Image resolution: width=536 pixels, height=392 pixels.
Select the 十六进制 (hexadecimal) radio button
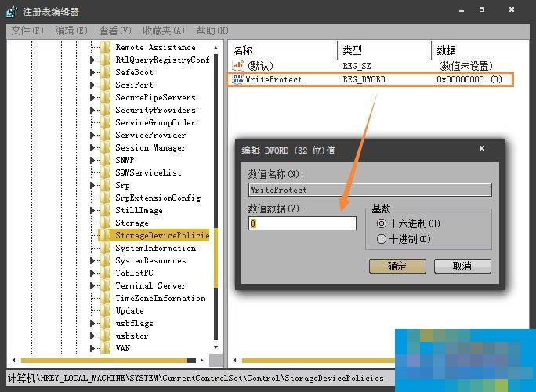[x=382, y=223]
